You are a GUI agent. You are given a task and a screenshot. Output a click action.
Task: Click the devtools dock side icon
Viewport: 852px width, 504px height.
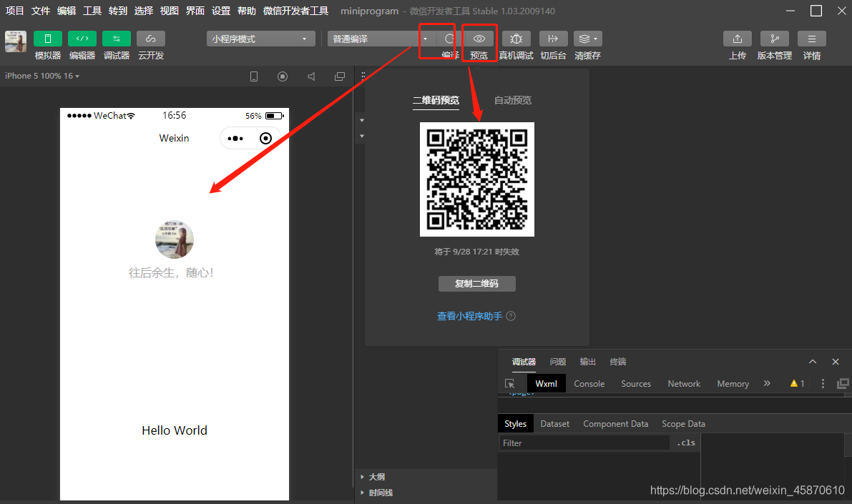tap(843, 383)
